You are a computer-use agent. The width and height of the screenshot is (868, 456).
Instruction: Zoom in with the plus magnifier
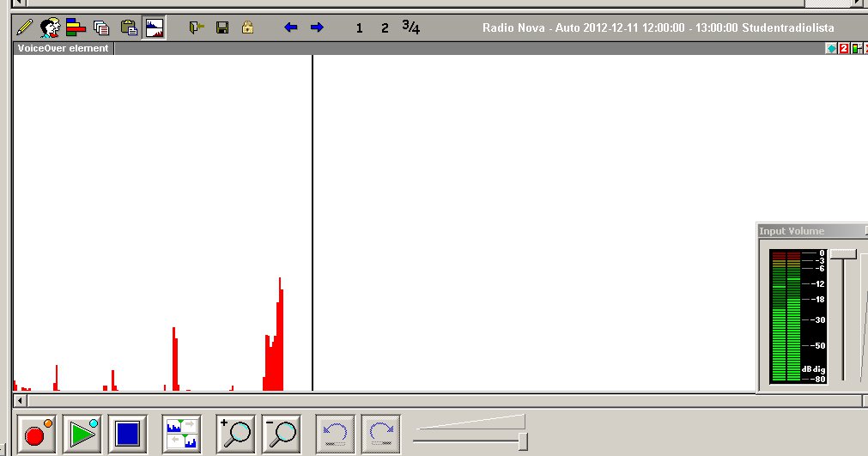coord(235,434)
